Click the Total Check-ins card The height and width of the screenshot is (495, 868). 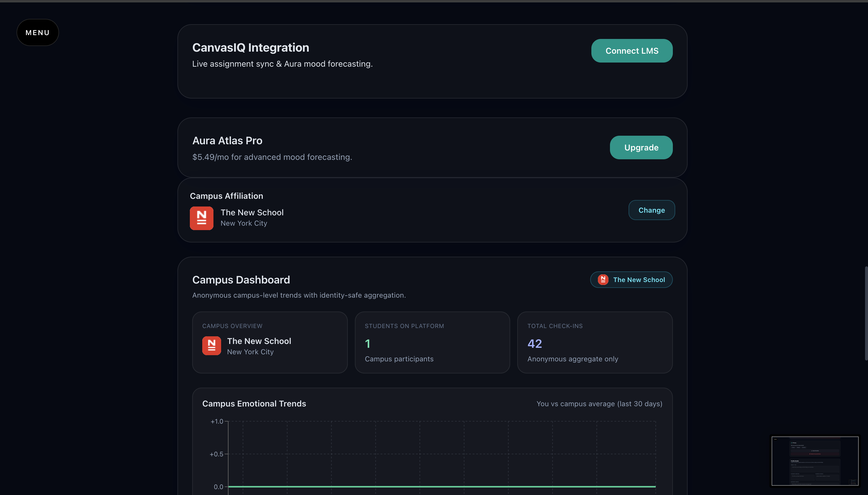pos(594,342)
